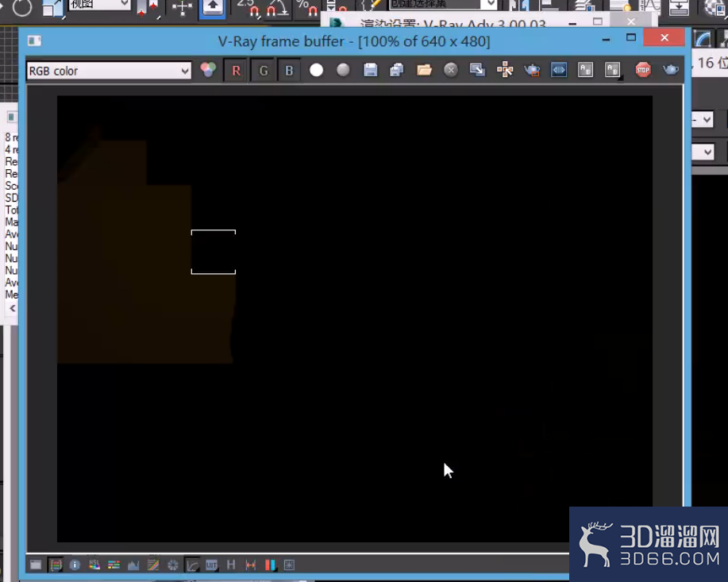The height and width of the screenshot is (582, 728).
Task: Show the info icon in the bottom toolbar
Action: pyautogui.click(x=75, y=565)
